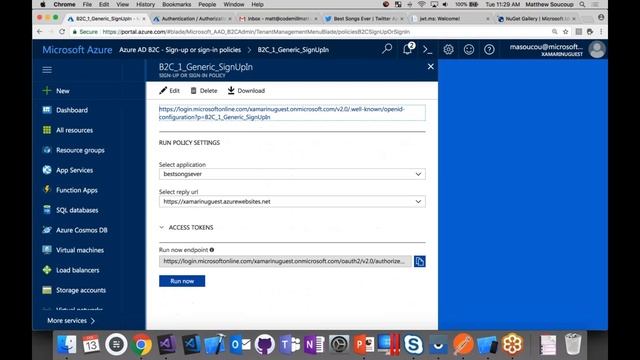Go to Microsoft Azure home
Viewport: 640px width, 360px height.
[77, 49]
